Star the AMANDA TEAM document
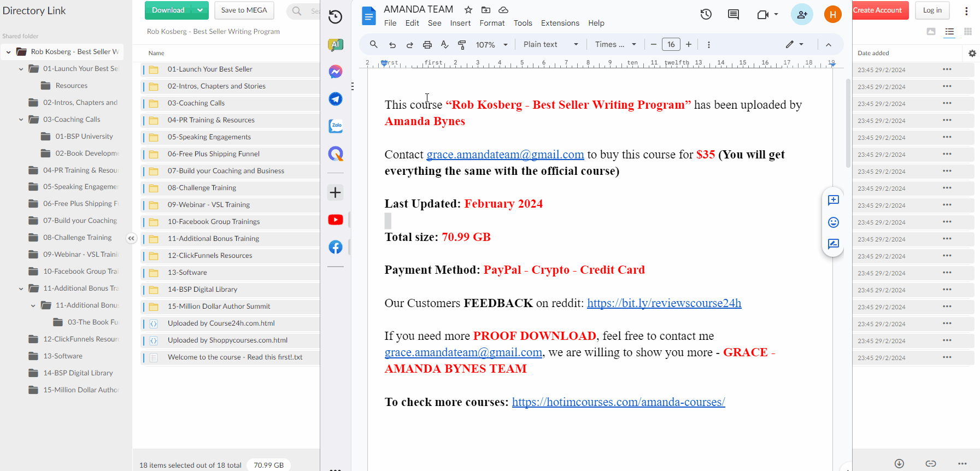The height and width of the screenshot is (471, 980). point(468,10)
